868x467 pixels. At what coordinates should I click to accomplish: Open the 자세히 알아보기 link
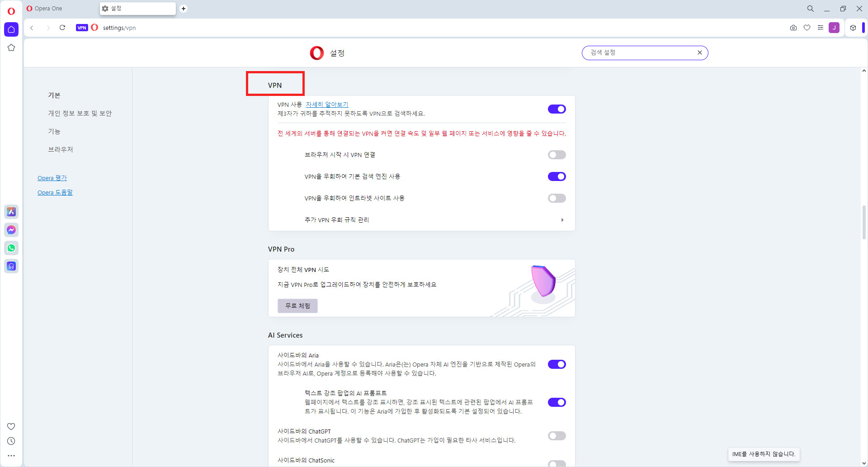point(326,104)
